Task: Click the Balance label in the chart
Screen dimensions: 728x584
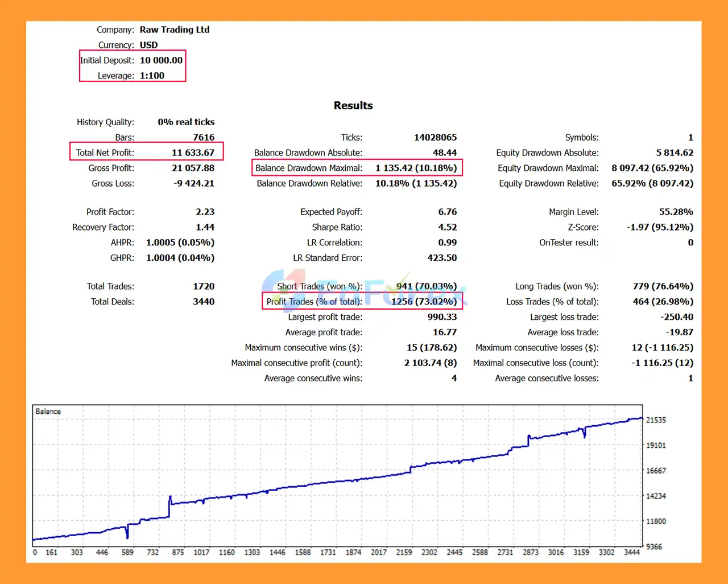Action: point(48,412)
